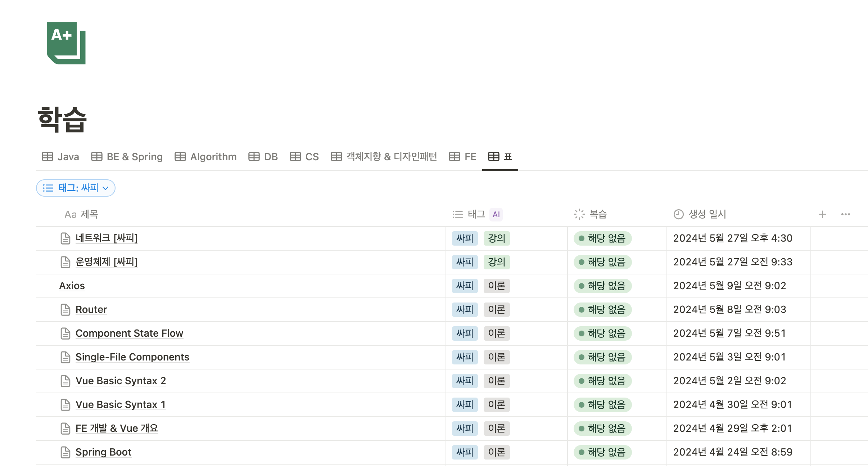Open the 태그: 싸피 filter dropdown

[76, 188]
